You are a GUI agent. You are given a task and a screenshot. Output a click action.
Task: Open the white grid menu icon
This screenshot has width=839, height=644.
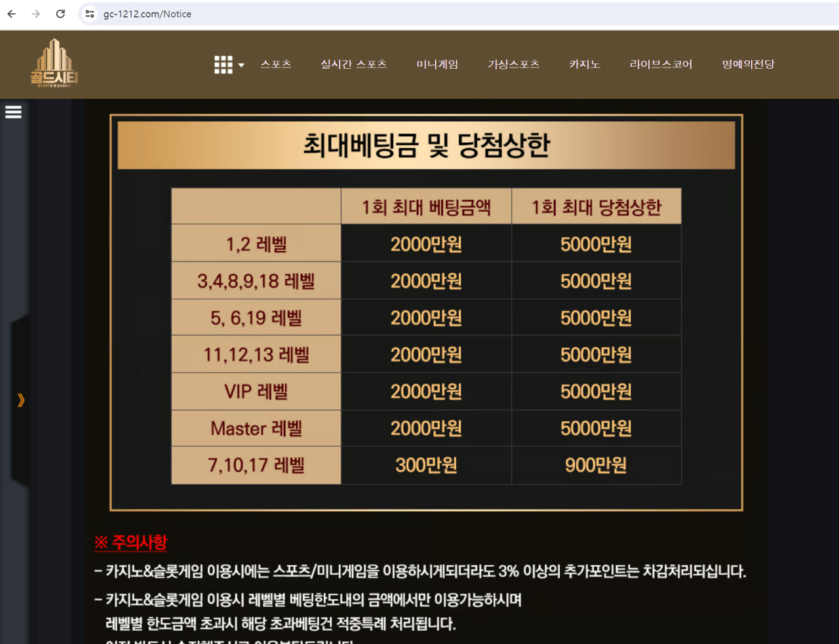point(223,64)
